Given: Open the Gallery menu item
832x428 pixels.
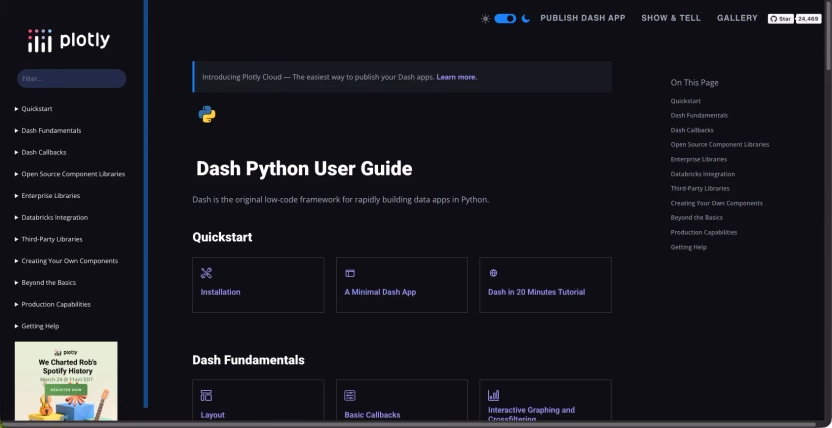Looking at the screenshot, I should click(737, 18).
